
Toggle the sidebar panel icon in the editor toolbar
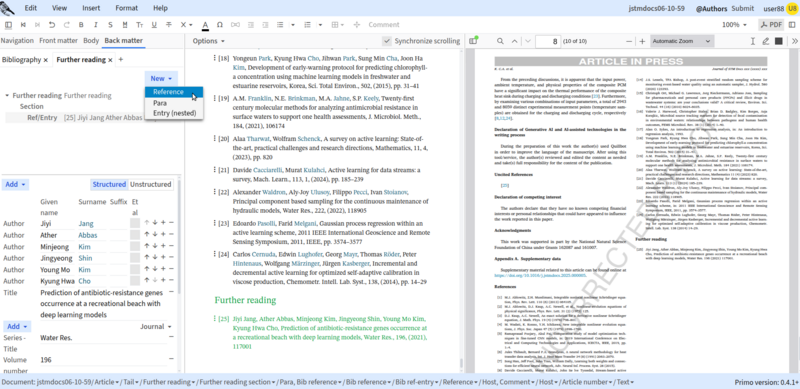8,25
